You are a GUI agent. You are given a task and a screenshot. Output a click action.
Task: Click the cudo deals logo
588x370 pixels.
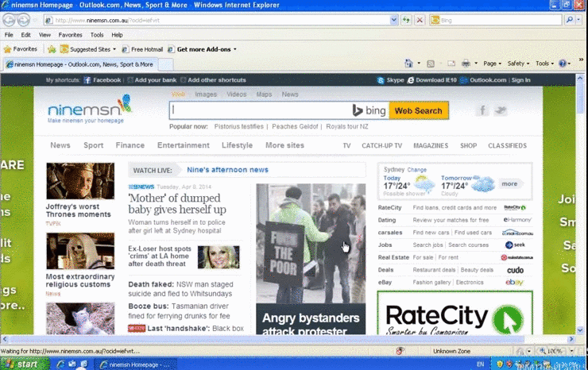[x=515, y=270]
